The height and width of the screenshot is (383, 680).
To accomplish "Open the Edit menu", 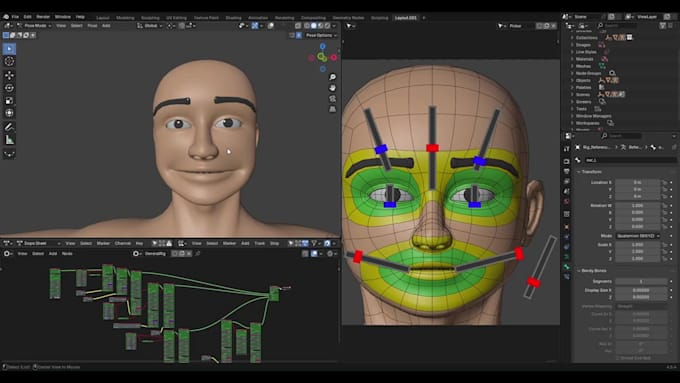I will pos(27,17).
